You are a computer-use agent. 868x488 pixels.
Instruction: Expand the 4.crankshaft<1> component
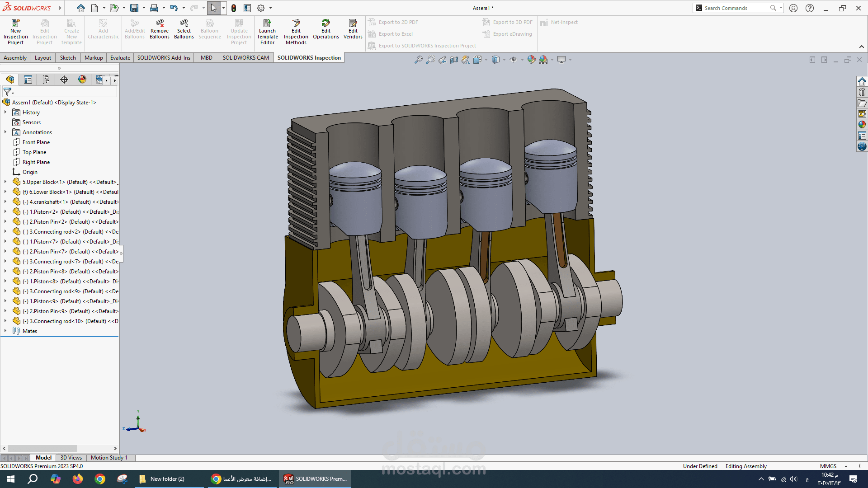point(5,202)
